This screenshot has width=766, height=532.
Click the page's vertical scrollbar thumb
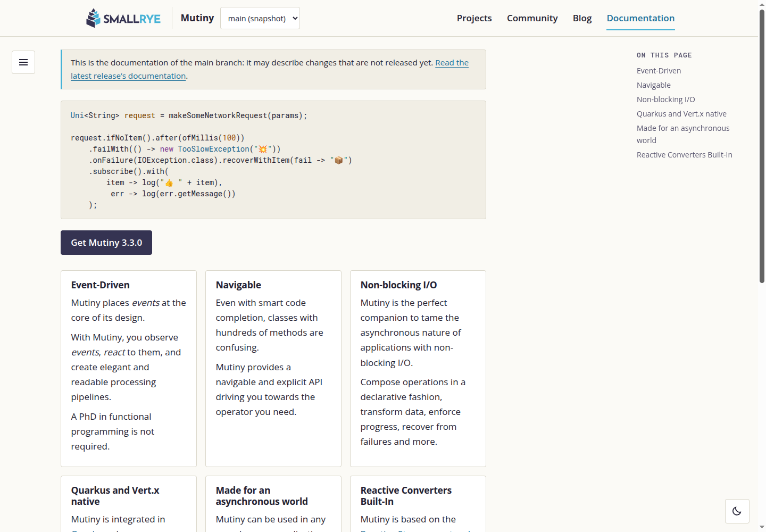[762, 146]
